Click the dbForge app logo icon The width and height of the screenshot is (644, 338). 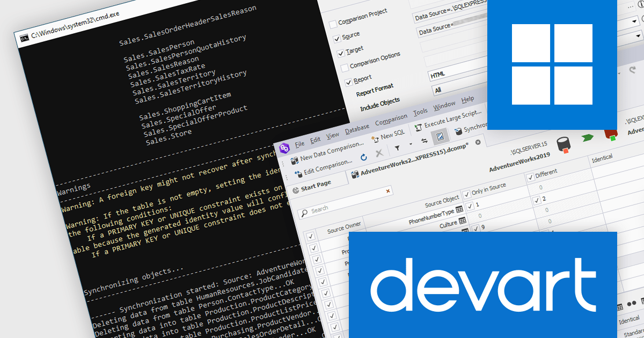(284, 148)
